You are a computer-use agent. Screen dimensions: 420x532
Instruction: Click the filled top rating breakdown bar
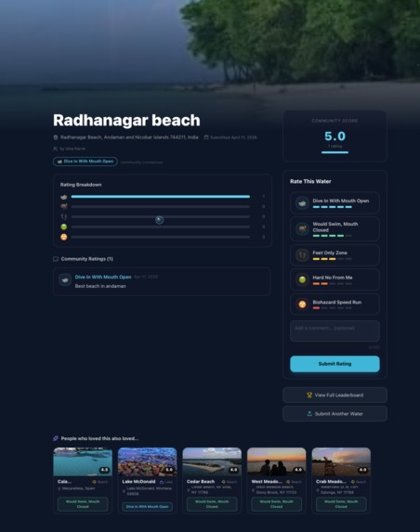(x=161, y=197)
